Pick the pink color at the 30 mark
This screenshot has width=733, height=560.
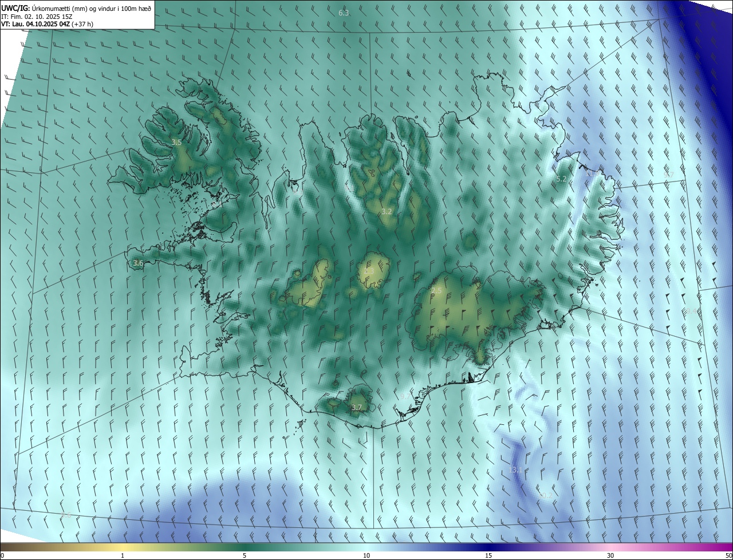[610, 547]
